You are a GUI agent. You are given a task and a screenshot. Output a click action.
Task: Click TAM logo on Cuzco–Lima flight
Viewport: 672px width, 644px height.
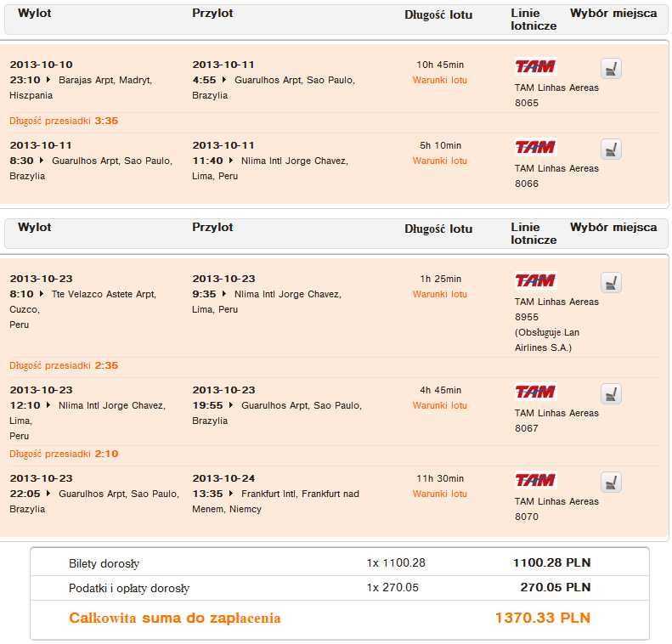coord(535,280)
